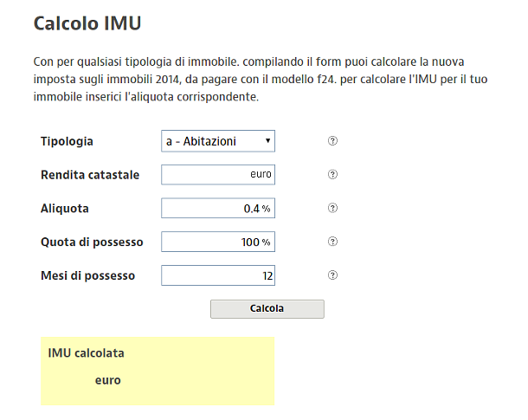528x420 pixels.
Task: Focus the Rendita catastale euro field
Action: click(x=218, y=175)
